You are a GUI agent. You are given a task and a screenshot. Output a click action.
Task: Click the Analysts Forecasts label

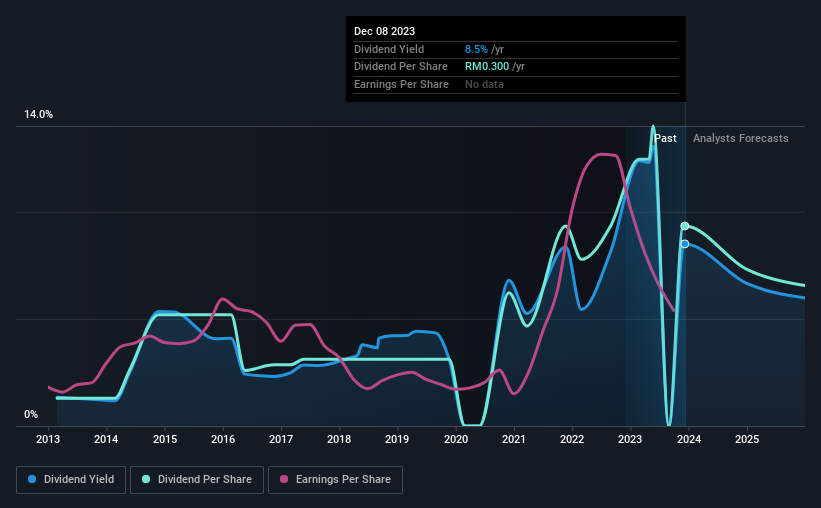pyautogui.click(x=740, y=138)
